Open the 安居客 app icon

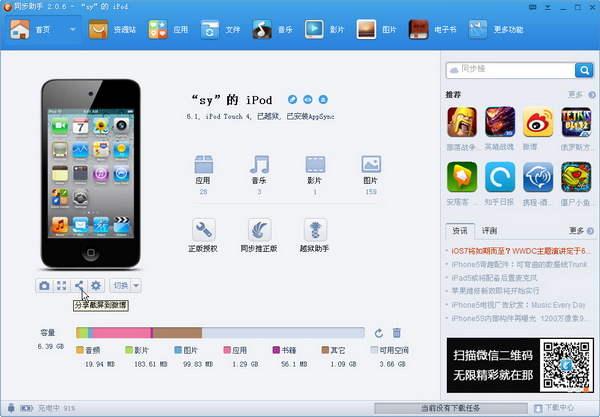click(462, 177)
